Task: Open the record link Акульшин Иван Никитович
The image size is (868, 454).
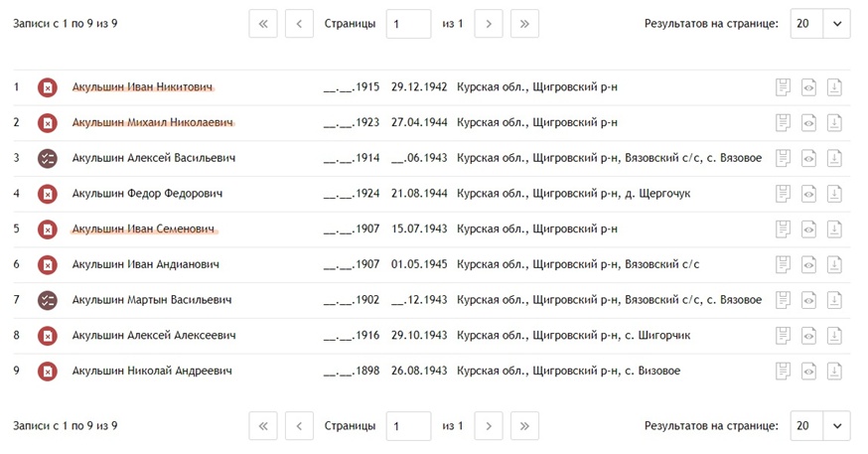Action: [x=143, y=87]
